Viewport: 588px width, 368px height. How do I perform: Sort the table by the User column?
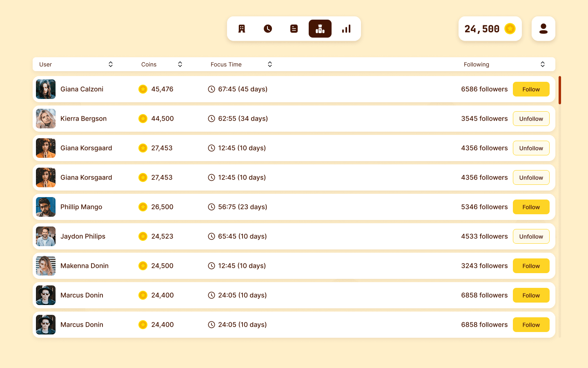[x=110, y=64]
